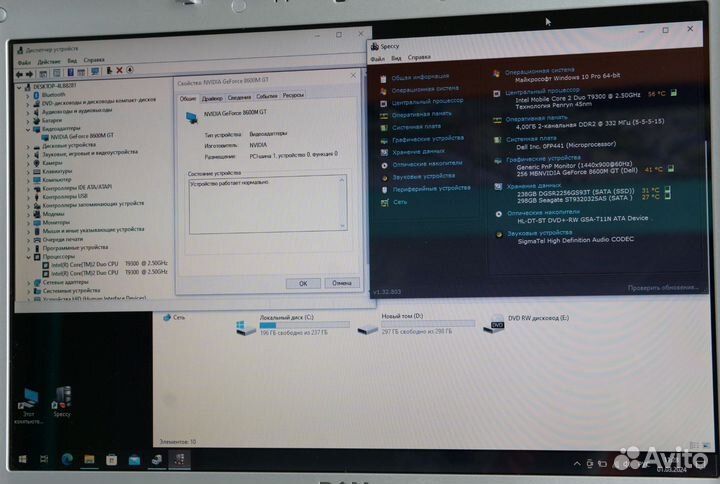Select Оптические накопители in Speccy sidebar
720x484 pixels.
tap(427, 163)
